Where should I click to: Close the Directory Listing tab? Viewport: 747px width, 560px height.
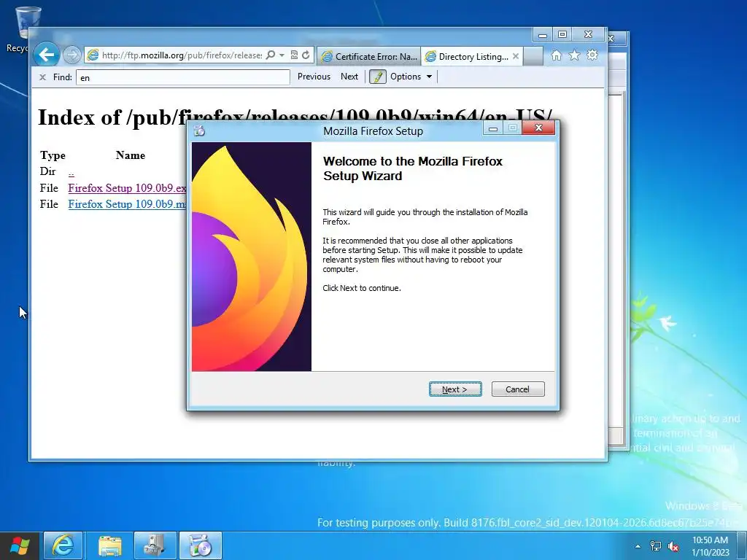[516, 56]
